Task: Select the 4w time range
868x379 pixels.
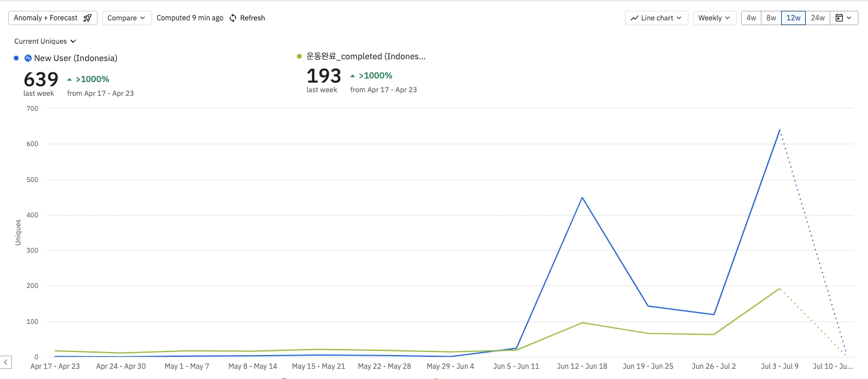Action: tap(751, 18)
